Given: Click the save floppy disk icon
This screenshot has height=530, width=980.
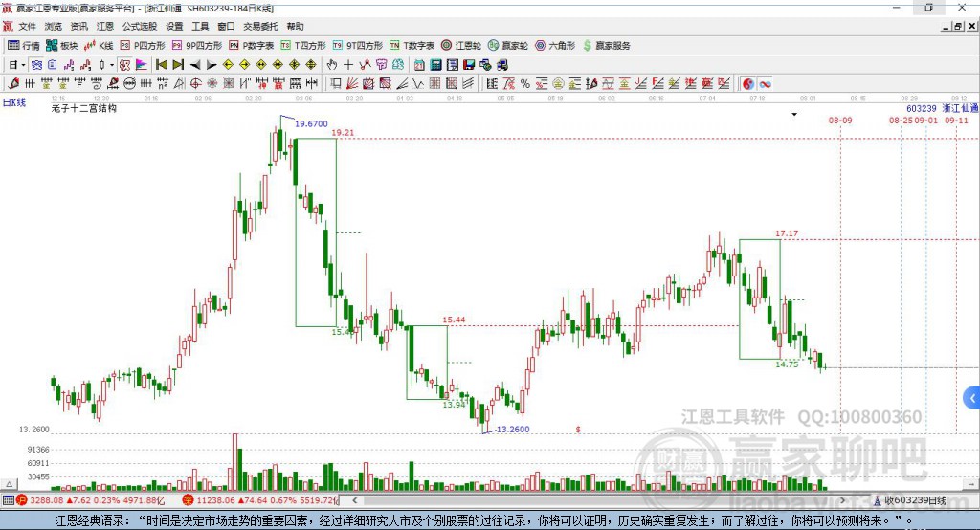Looking at the screenshot, I should [x=469, y=65].
